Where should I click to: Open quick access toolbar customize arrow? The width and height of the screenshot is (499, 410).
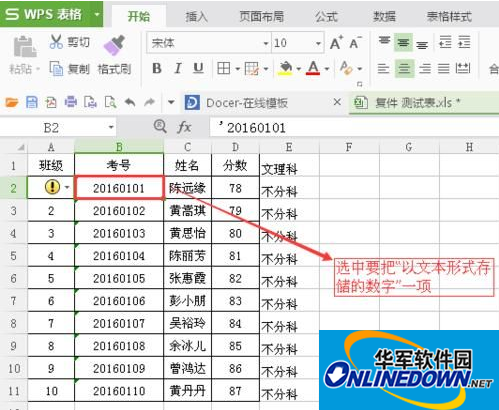click(x=171, y=102)
